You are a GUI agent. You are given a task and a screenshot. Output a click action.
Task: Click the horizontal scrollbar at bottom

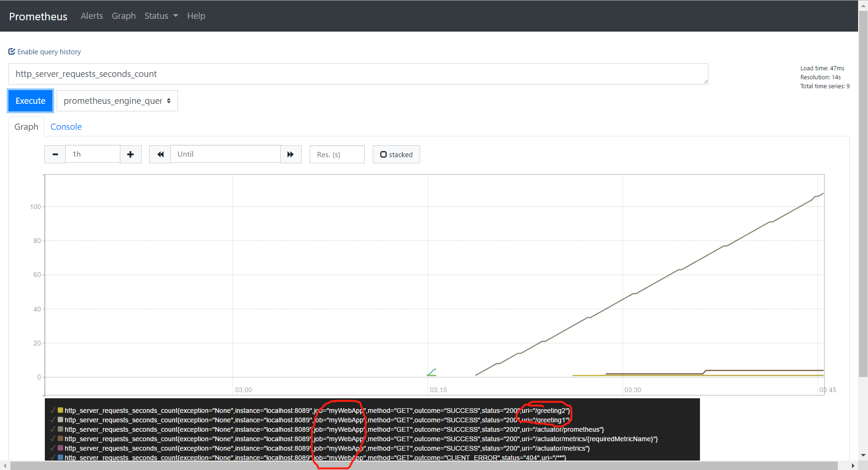pos(424,466)
